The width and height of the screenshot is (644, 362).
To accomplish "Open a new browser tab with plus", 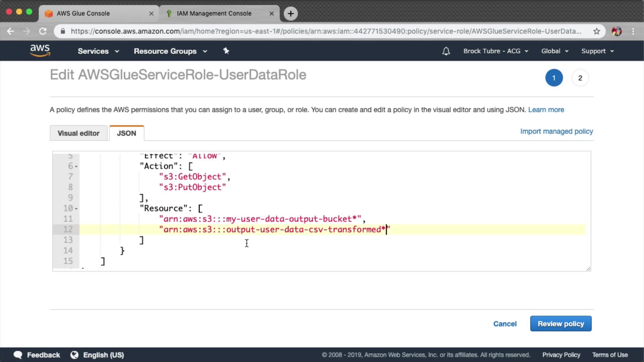I will pos(290,13).
